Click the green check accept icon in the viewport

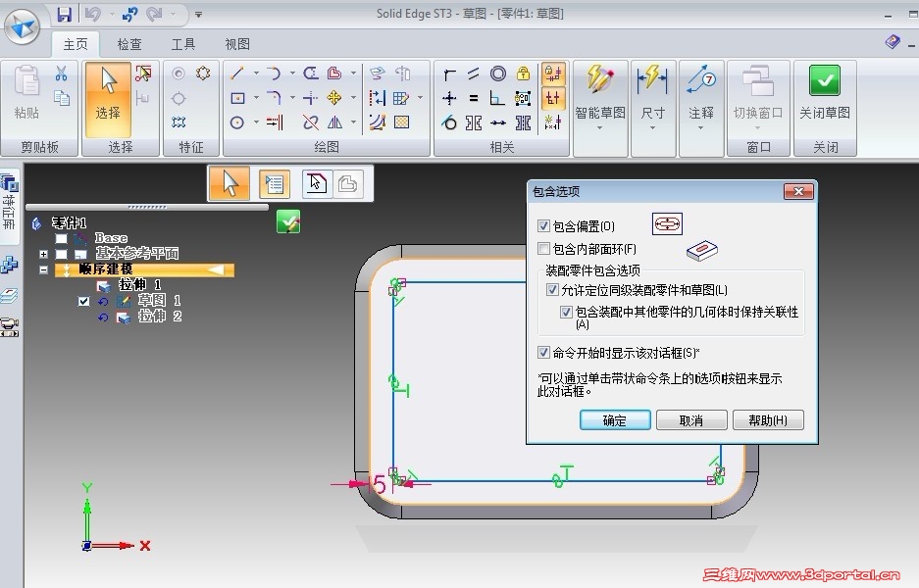click(288, 221)
